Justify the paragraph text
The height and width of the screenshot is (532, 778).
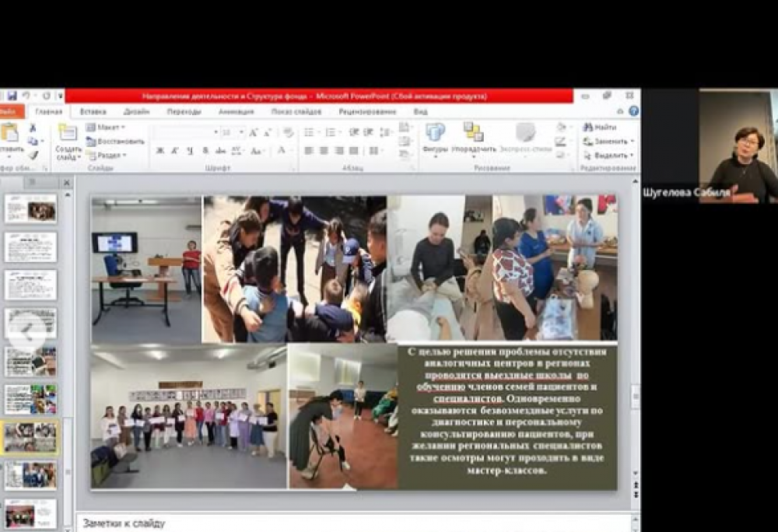[354, 150]
